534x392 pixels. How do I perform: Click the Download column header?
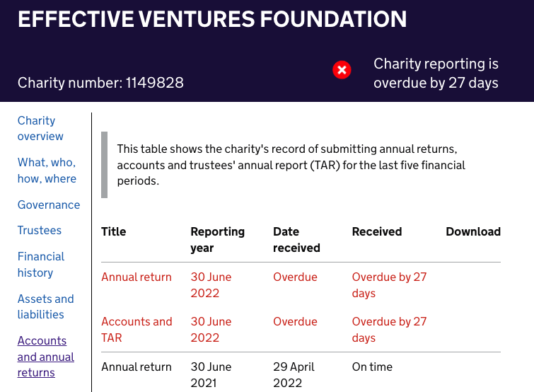[472, 231]
